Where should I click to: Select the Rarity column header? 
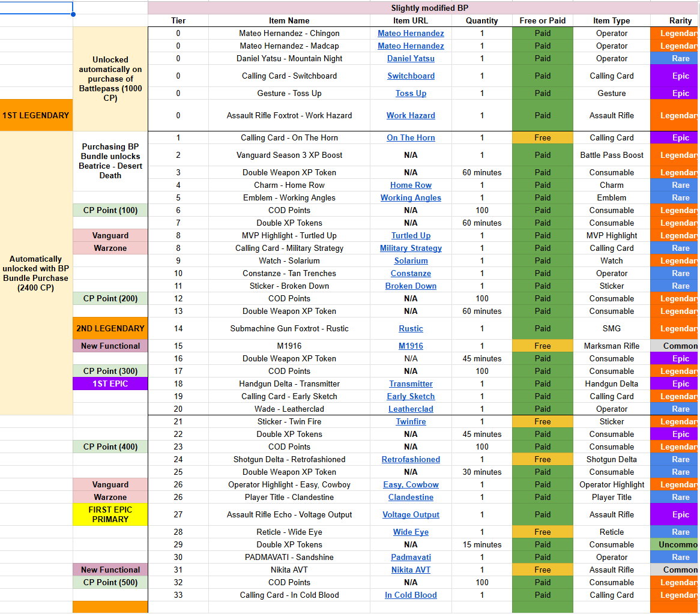tap(675, 20)
